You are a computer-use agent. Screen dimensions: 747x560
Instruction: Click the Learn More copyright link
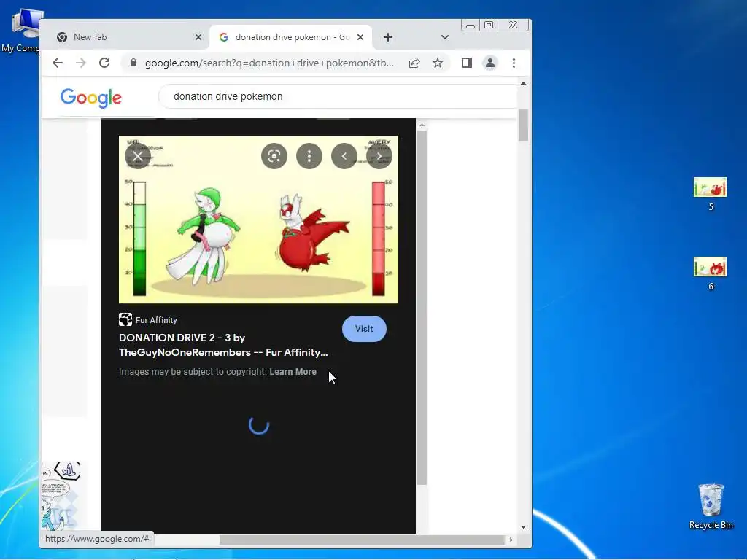[293, 371]
